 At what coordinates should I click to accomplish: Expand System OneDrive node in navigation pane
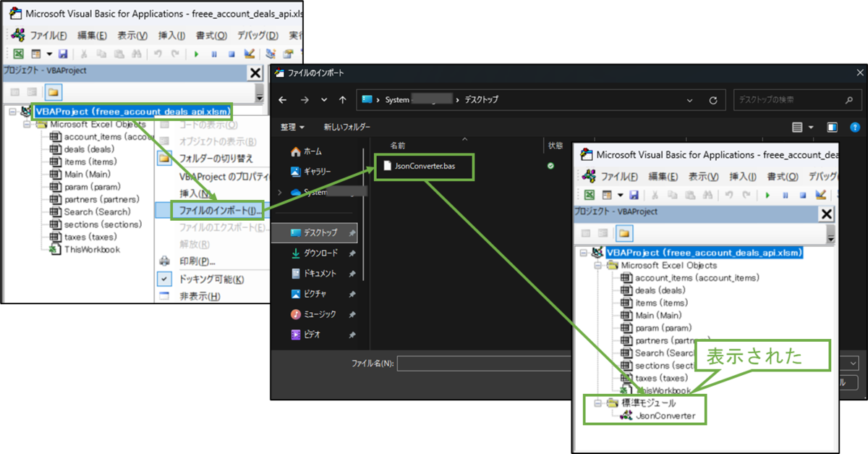click(x=281, y=192)
